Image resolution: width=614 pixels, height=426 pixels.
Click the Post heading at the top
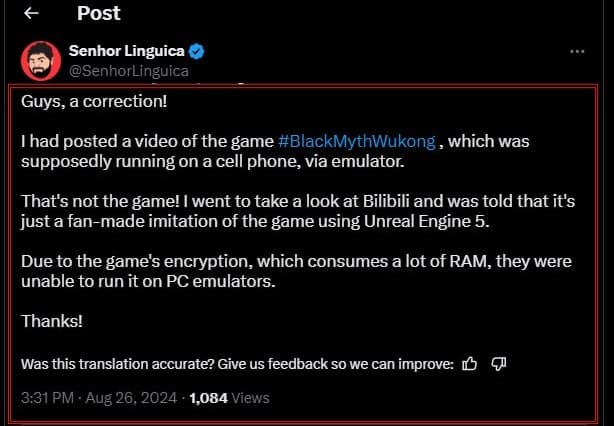pyautogui.click(x=98, y=14)
